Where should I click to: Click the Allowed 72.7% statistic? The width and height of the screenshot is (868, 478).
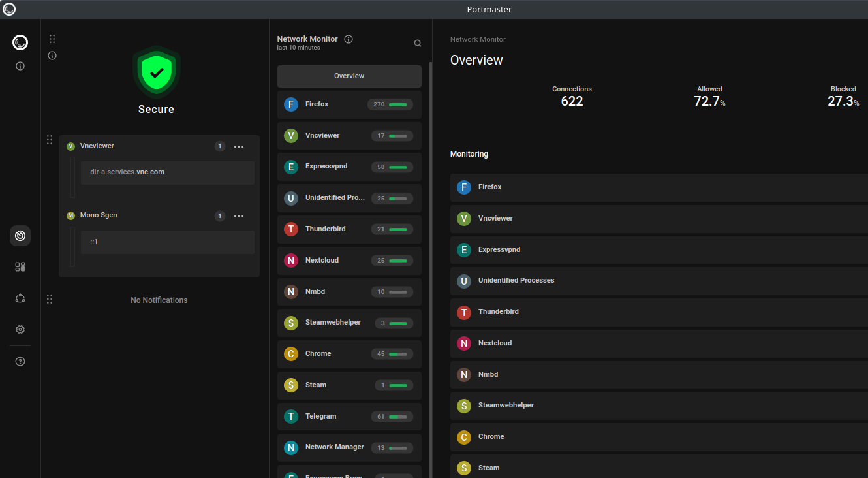pos(709,96)
